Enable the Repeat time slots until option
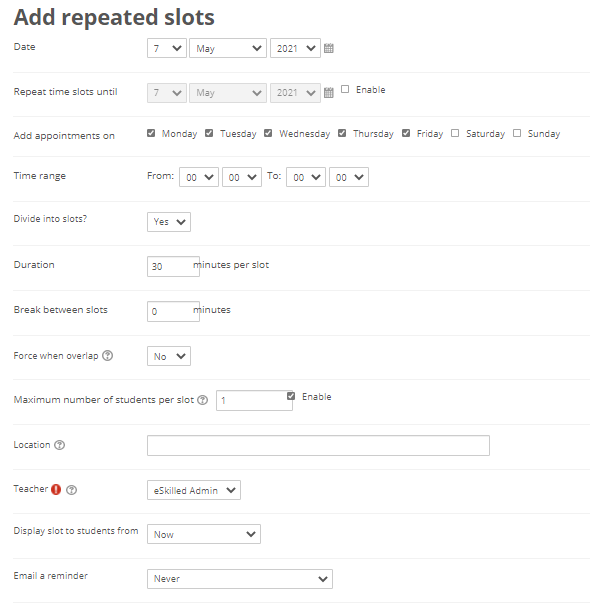590x604 pixels. pos(345,89)
